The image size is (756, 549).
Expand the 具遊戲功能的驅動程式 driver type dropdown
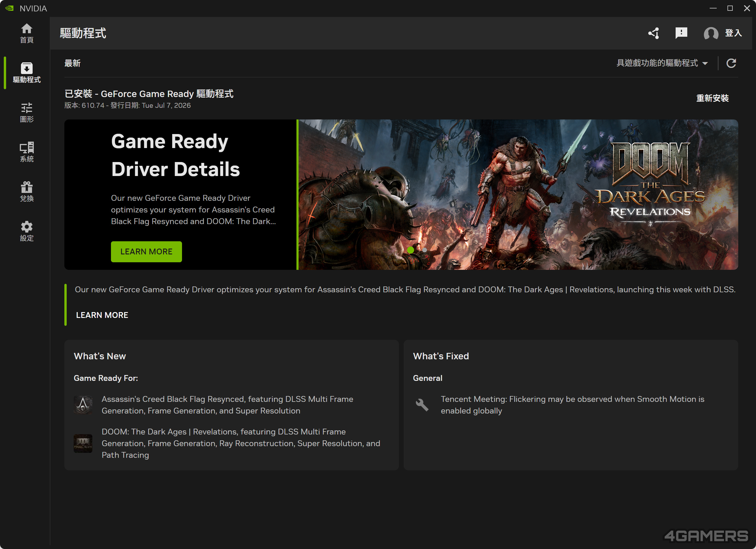click(x=662, y=63)
